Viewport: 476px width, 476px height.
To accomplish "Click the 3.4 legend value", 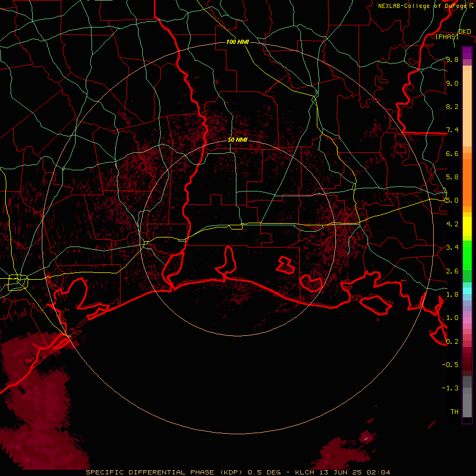I will [x=452, y=248].
